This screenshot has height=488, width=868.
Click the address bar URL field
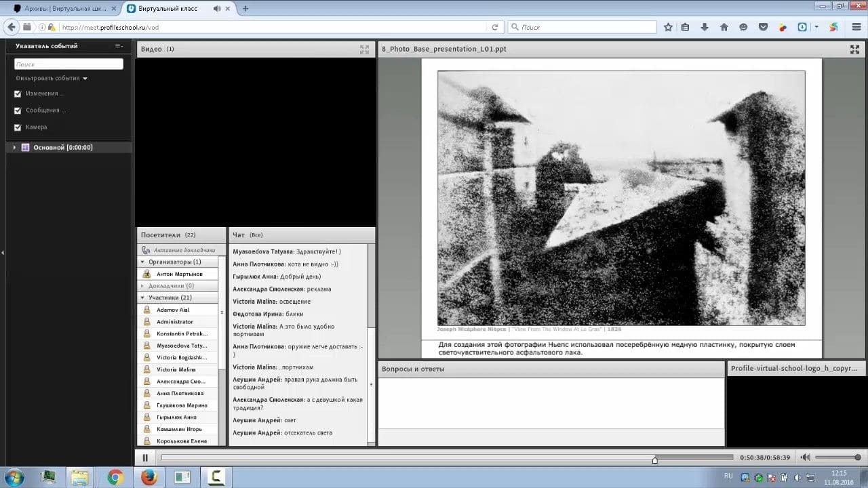pyautogui.click(x=271, y=27)
